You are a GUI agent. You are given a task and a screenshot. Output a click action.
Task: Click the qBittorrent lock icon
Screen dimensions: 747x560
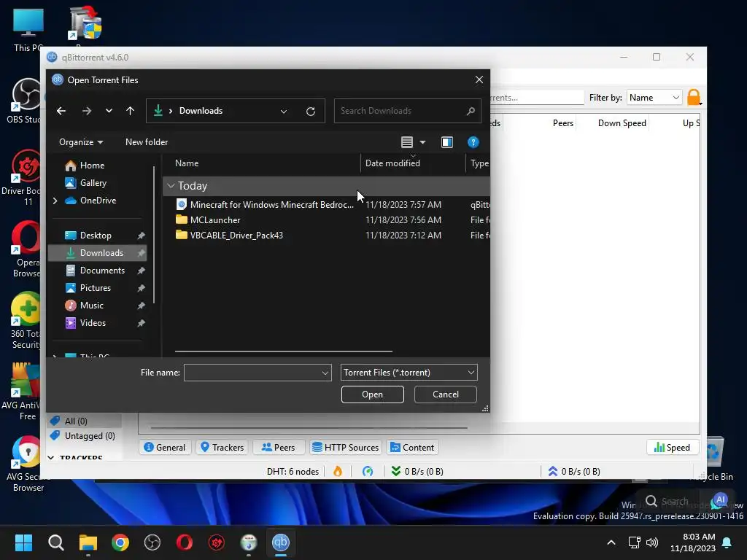point(694,97)
